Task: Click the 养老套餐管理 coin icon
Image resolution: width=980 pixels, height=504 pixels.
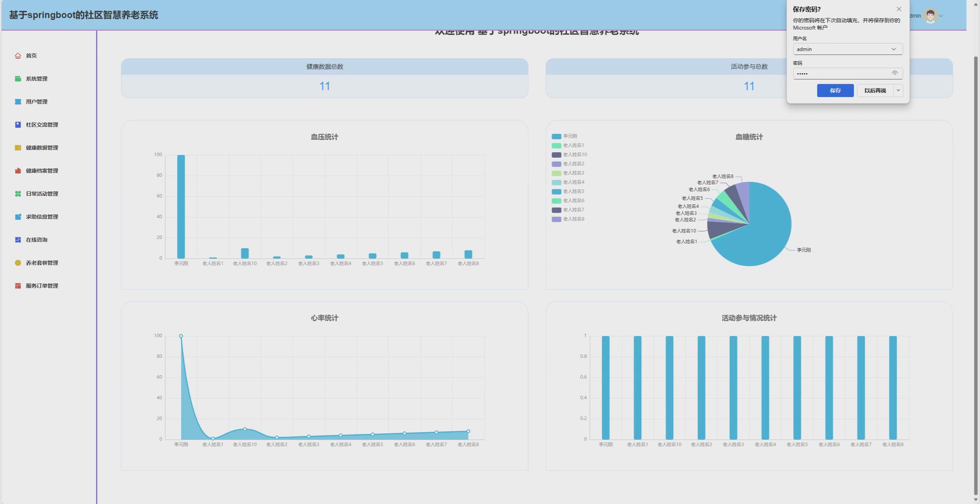Action: pos(18,263)
